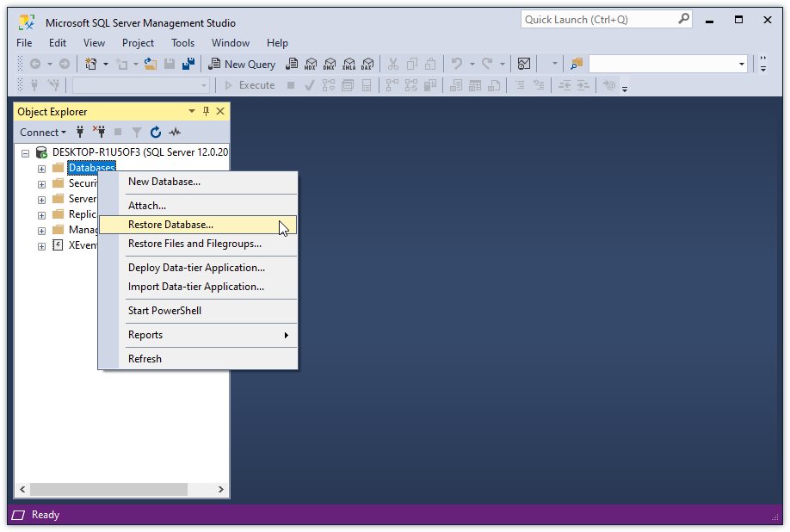The height and width of the screenshot is (532, 790).
Task: Close the Object Explorer panel
Action: [220, 111]
